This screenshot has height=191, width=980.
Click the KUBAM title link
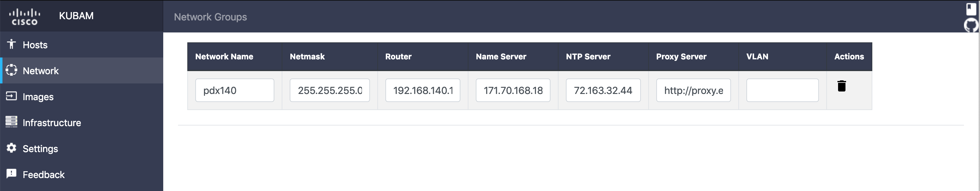[x=76, y=16]
